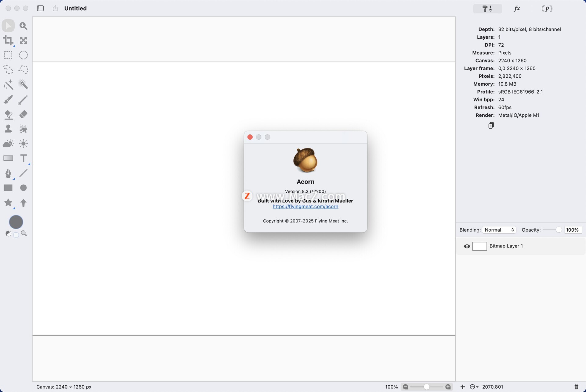Delete layer with trash icon
This screenshot has width=586, height=392.
[576, 387]
